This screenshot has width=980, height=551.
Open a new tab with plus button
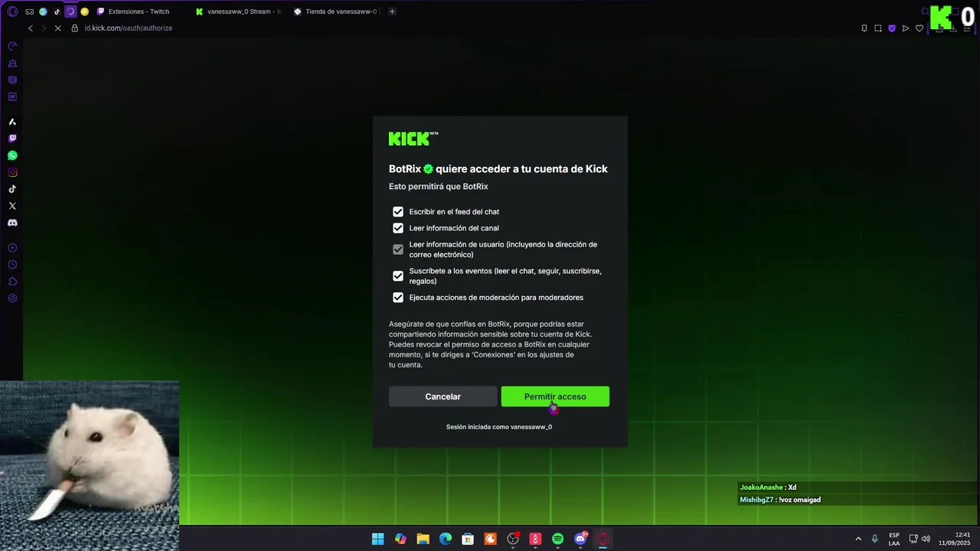pos(392,11)
